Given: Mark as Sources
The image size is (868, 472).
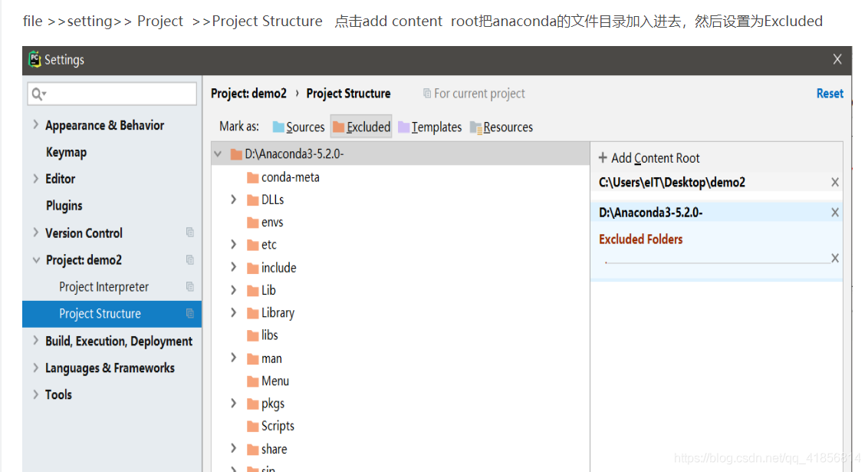Looking at the screenshot, I should (298, 127).
